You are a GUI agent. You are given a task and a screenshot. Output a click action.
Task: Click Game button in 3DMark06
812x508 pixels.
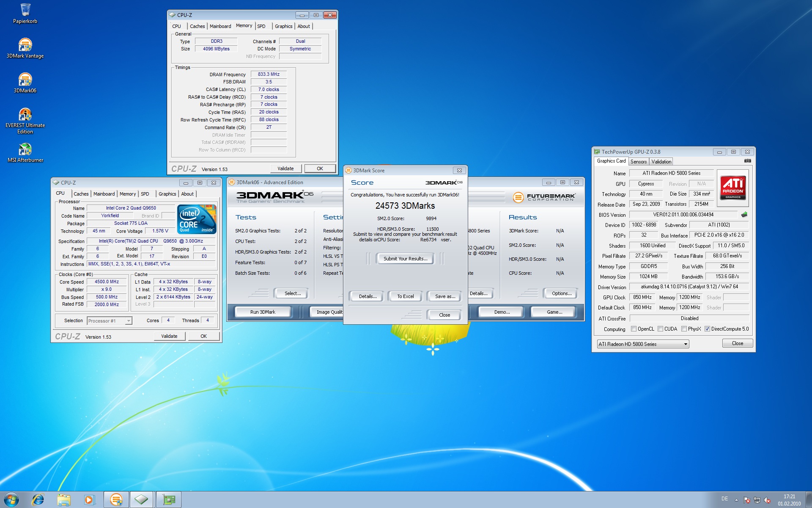click(x=554, y=312)
